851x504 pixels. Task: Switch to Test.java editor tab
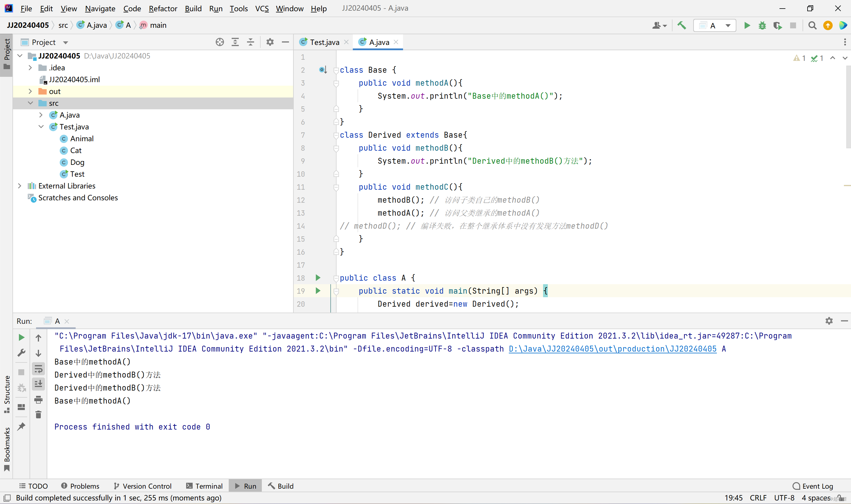pos(324,42)
